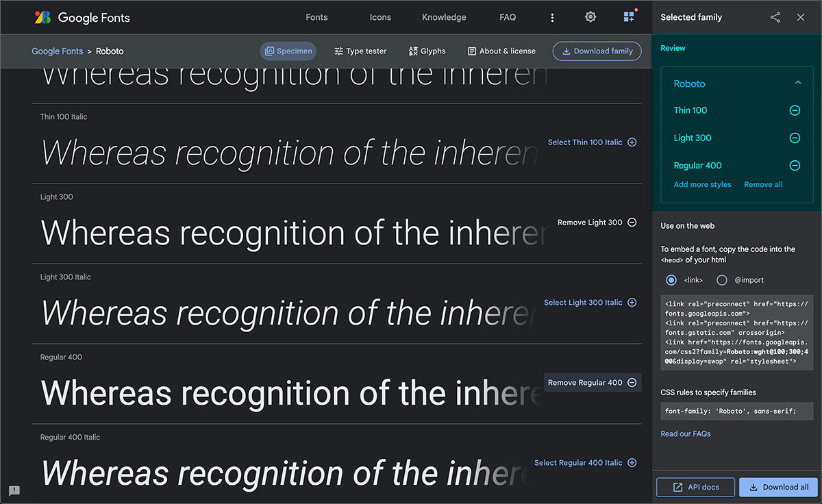Switch to the Type tester tab

[360, 51]
